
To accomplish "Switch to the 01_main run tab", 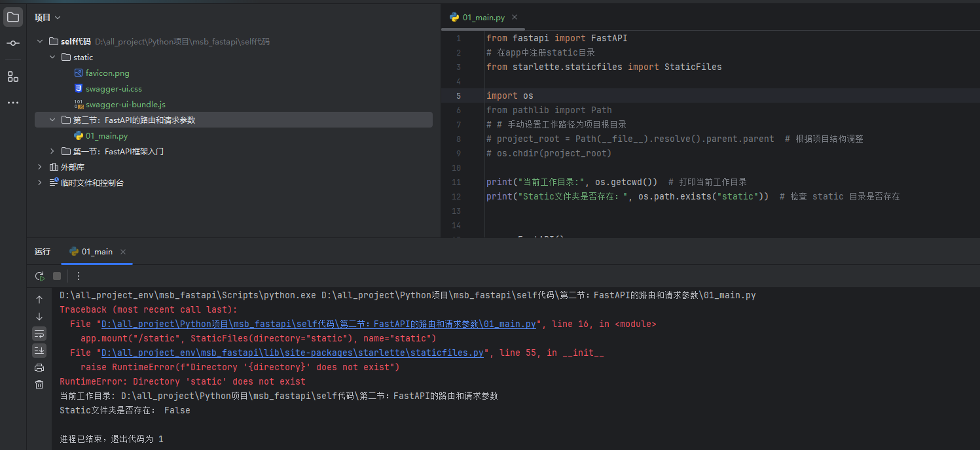I will [96, 252].
